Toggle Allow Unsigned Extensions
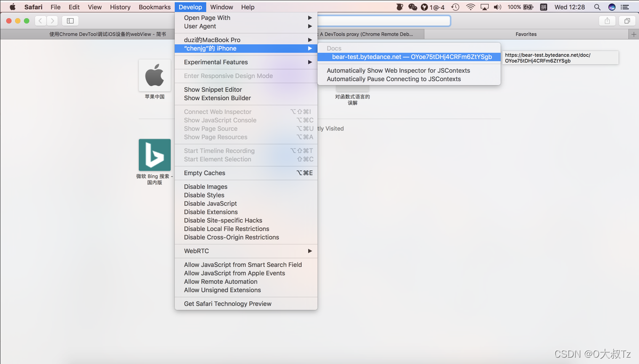 coord(247,291)
